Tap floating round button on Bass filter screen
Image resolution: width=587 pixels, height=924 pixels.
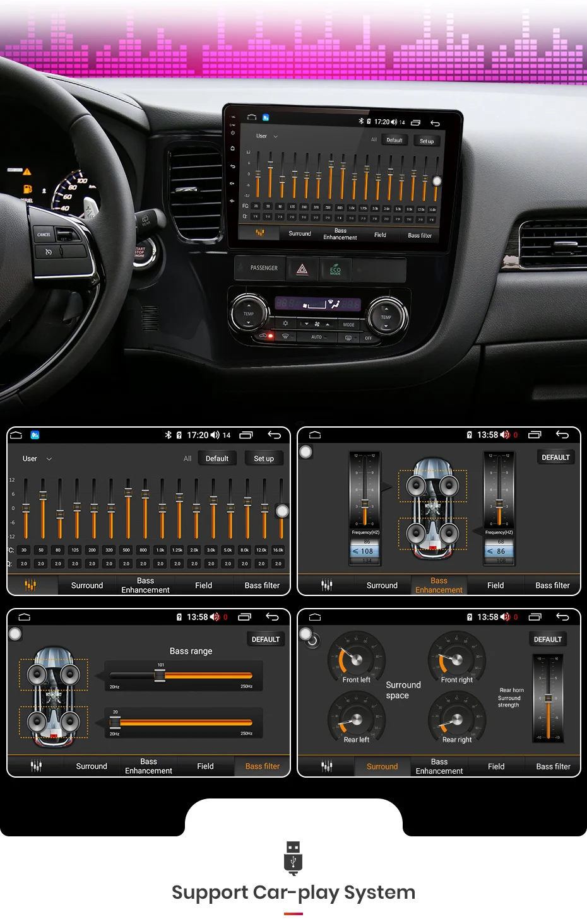pyautogui.click(x=15, y=633)
